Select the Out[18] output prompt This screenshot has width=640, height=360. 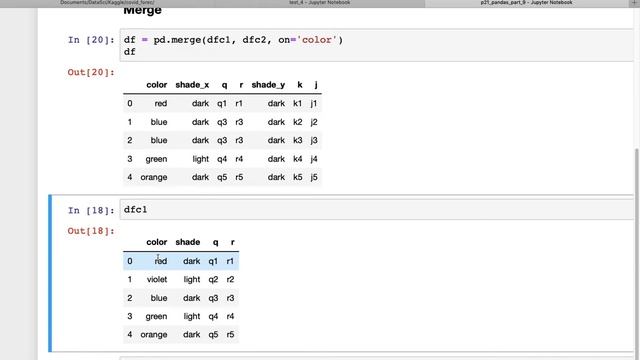click(91, 231)
